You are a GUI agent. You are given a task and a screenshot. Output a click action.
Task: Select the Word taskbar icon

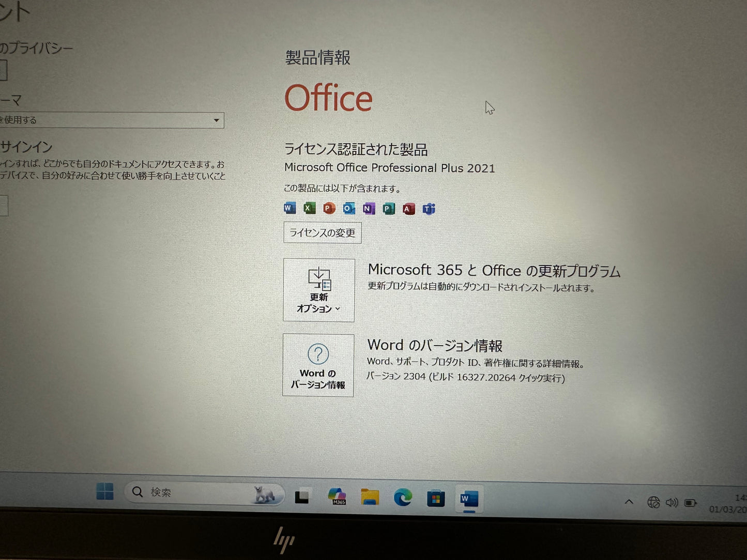pyautogui.click(x=469, y=499)
